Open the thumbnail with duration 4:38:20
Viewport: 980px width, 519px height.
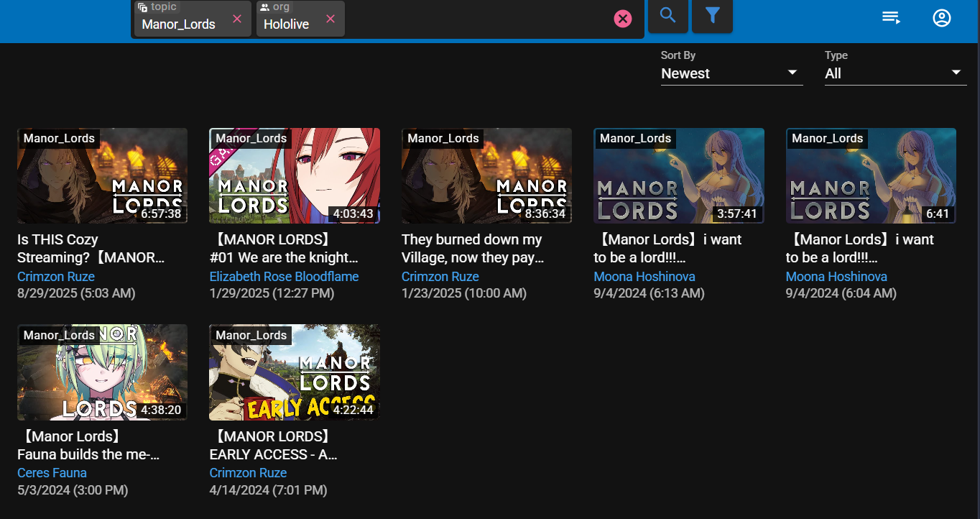pos(102,372)
